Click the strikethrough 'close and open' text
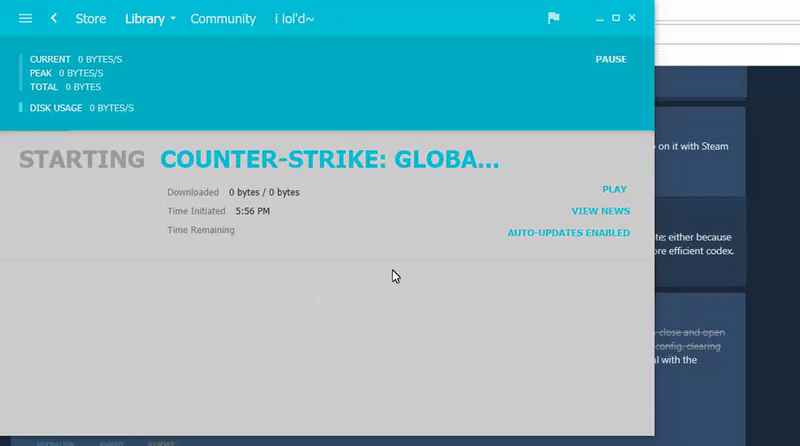Image resolution: width=800 pixels, height=446 pixels. point(691,332)
